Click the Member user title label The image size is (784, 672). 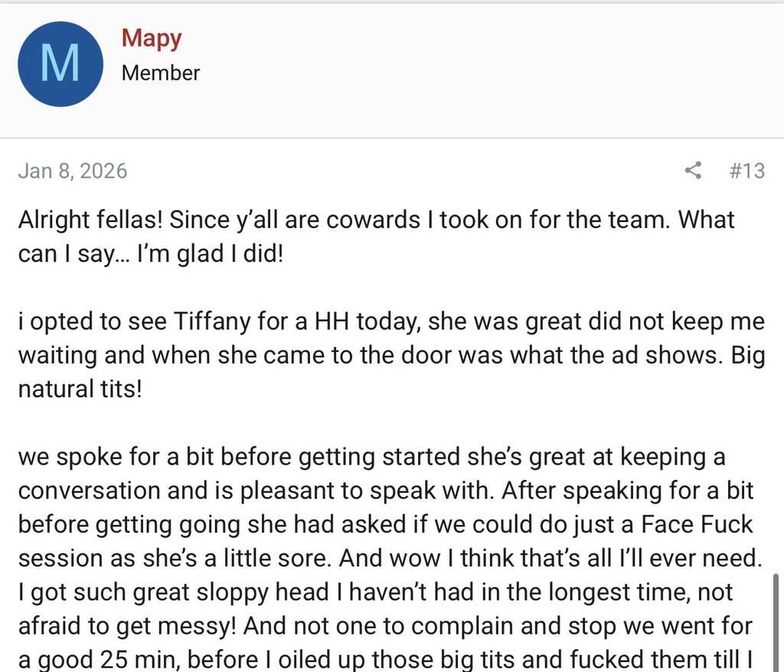pyautogui.click(x=161, y=73)
